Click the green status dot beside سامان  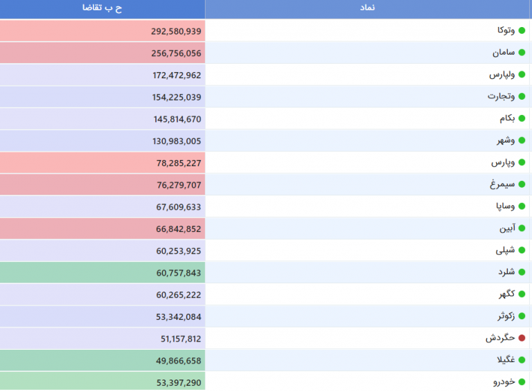(x=522, y=53)
